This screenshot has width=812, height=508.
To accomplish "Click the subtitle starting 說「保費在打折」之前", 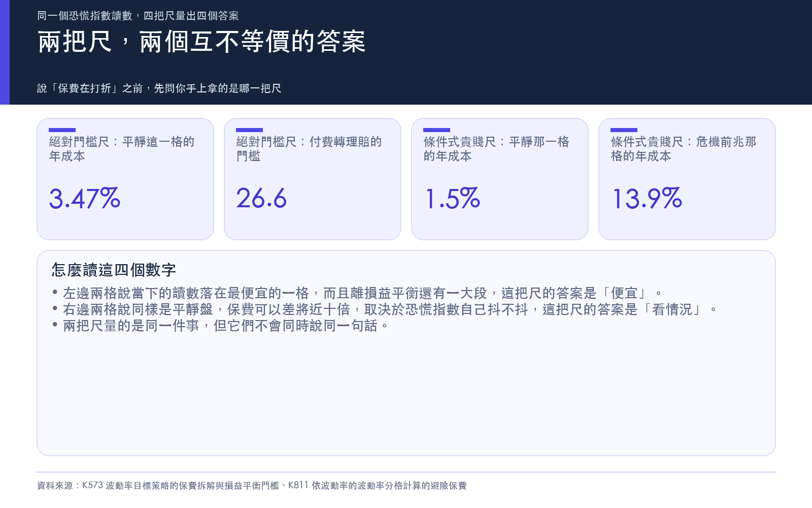I will [x=159, y=88].
